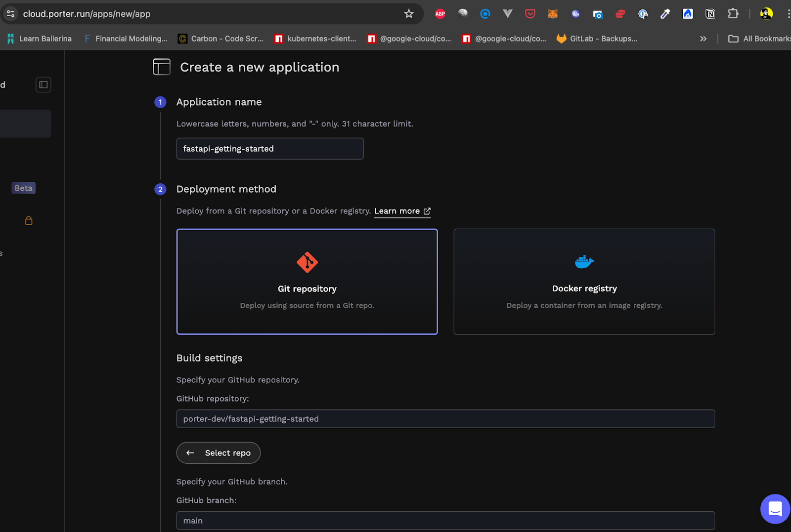Click the application layout icon beside page title
Screen dimensions: 791x532
click(162, 67)
